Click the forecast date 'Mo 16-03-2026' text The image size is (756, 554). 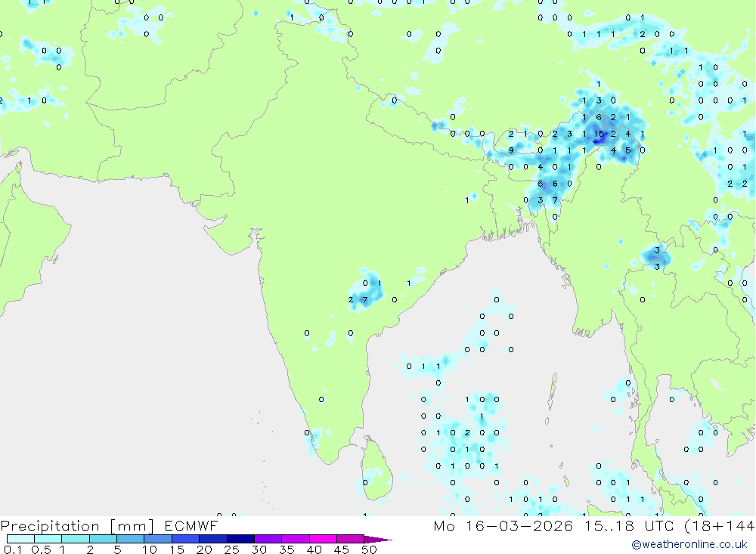(503, 525)
